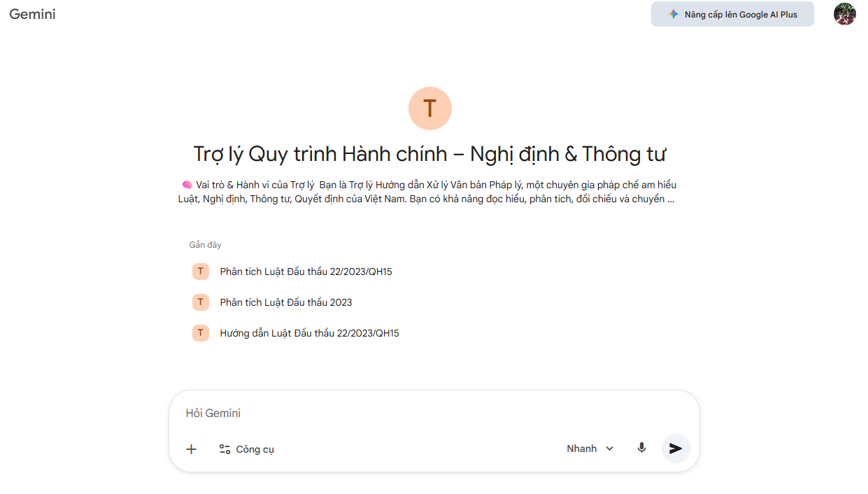Open the Nhanh model dropdown
Viewport: 868px width, 494px height.
(x=590, y=449)
